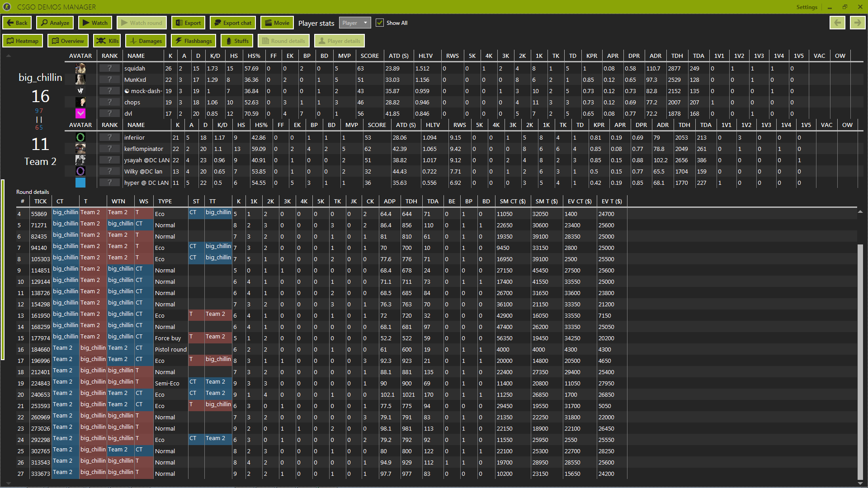Click ysayah @DC LAN's avatar

pos(80,160)
